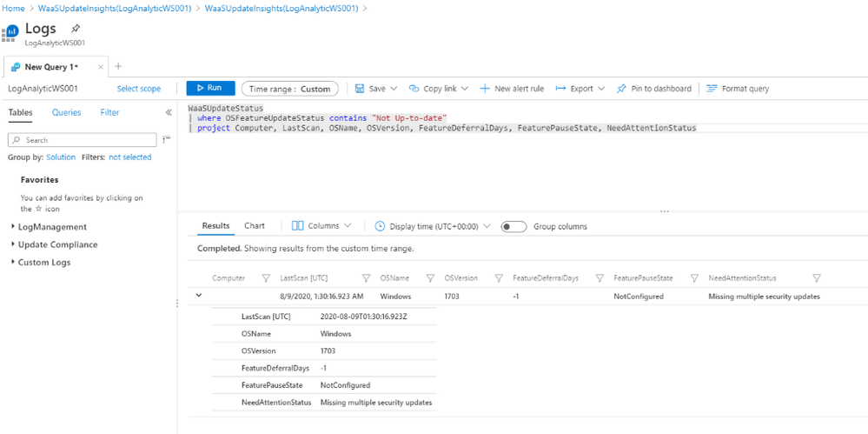This screenshot has height=434, width=868.
Task: Click the Logs analytics icon by the title
Action: 10,33
